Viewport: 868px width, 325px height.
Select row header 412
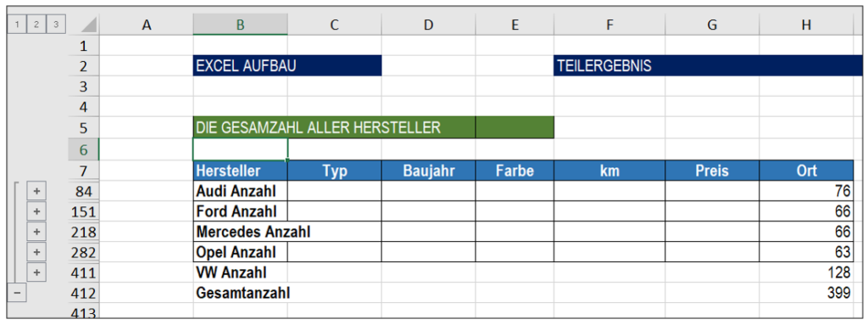[x=84, y=293]
